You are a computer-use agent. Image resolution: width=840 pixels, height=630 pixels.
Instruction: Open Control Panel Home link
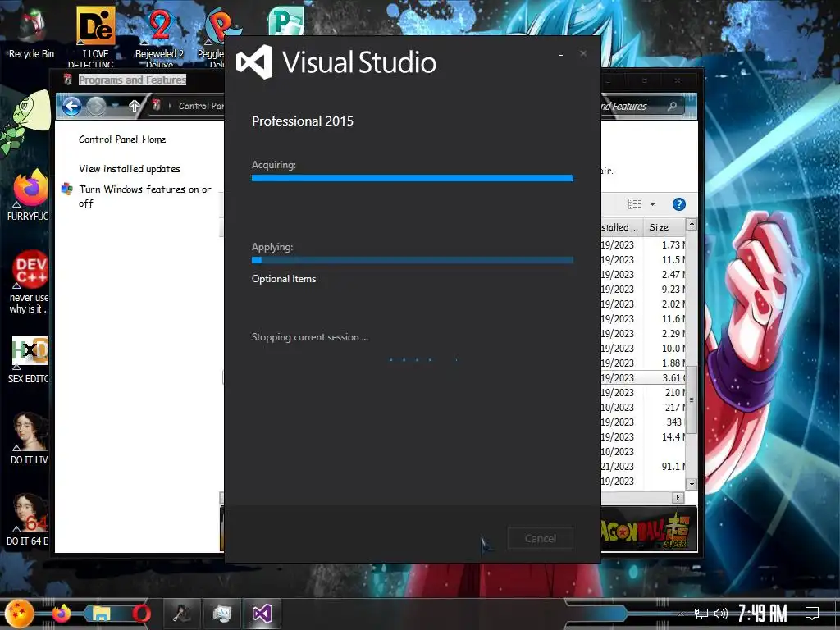click(x=122, y=139)
